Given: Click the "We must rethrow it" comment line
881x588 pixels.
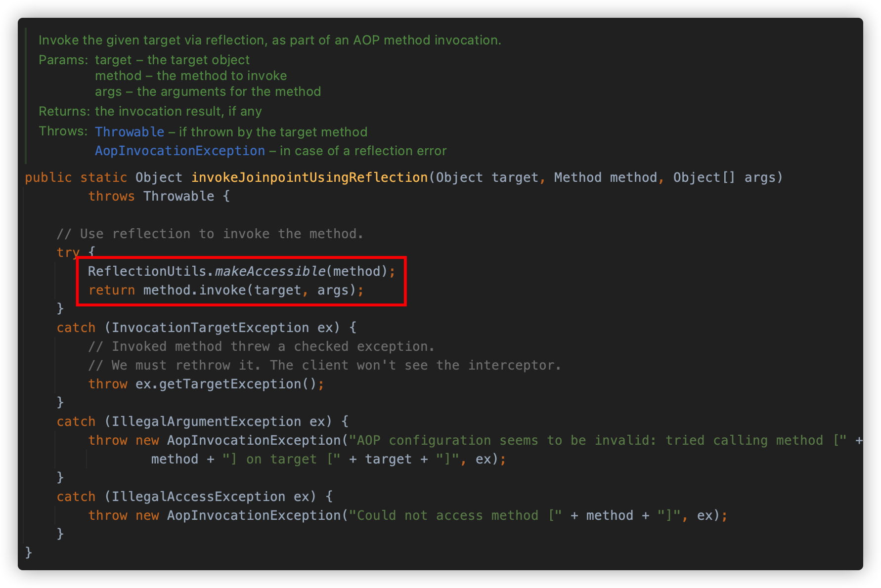Looking at the screenshot, I should coord(324,365).
